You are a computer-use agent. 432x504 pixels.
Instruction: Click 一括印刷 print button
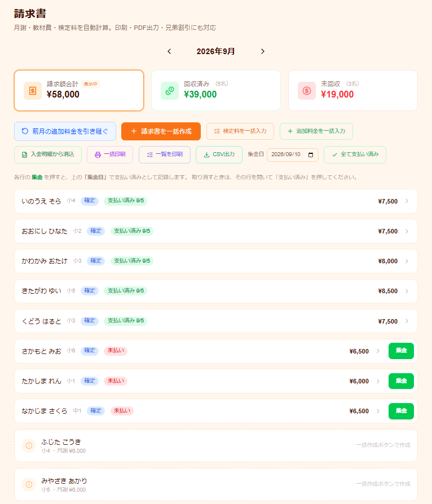click(x=110, y=154)
